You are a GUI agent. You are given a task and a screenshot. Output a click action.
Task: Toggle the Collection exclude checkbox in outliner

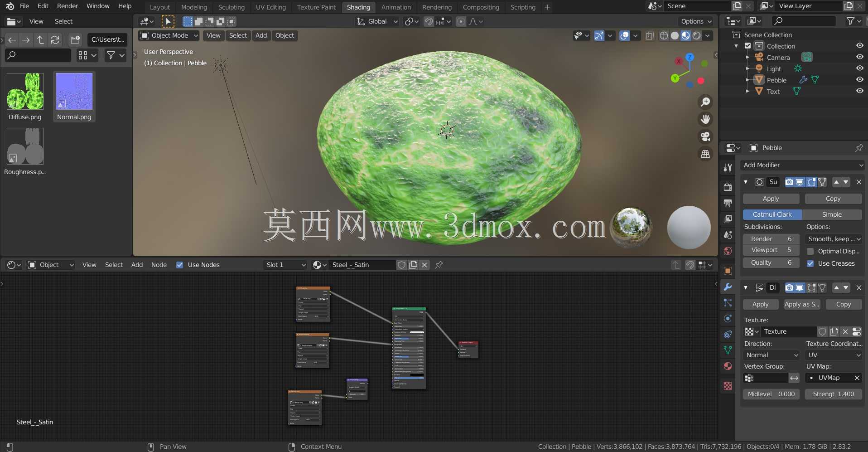click(748, 46)
